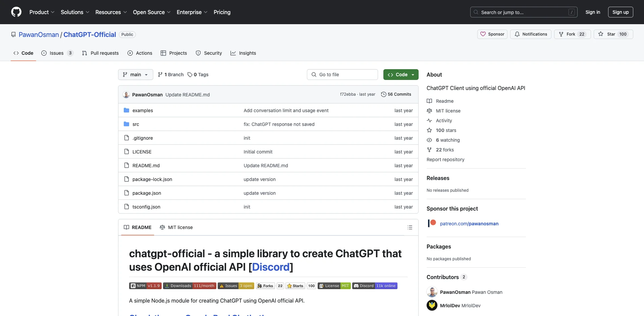Open the Enterprise dropdown

192,12
